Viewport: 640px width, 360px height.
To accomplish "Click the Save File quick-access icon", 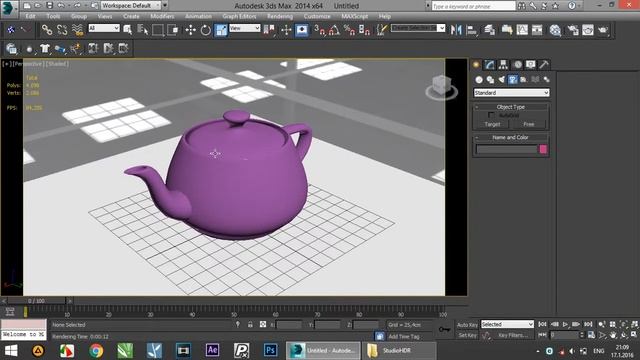I will 49,6.
